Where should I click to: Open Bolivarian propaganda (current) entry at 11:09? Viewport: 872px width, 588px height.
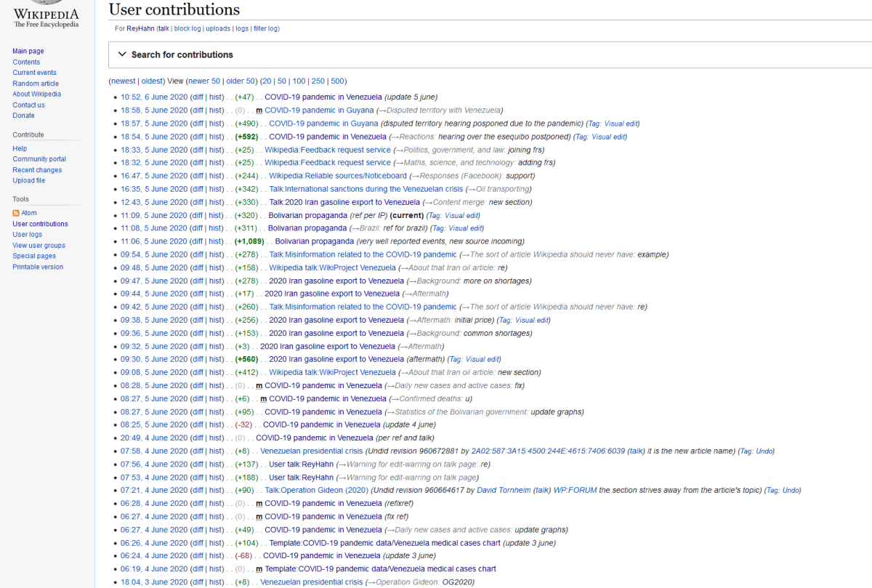[x=308, y=215]
